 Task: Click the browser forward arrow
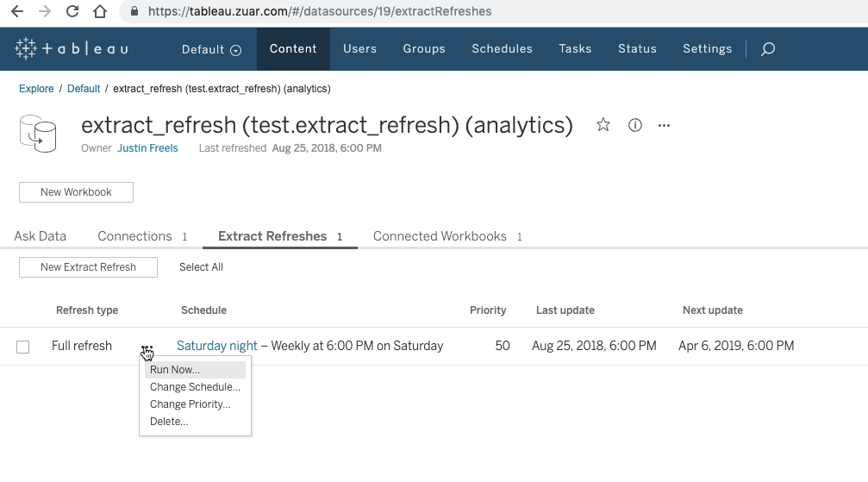pyautogui.click(x=45, y=11)
